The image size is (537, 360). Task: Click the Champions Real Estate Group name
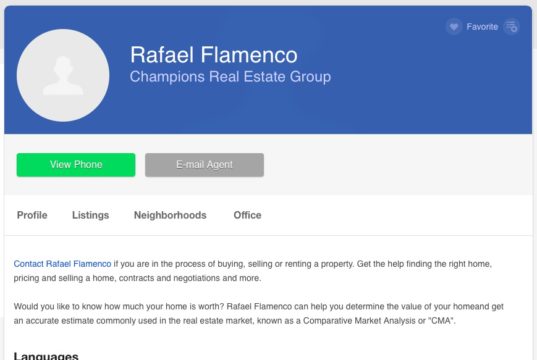tap(230, 77)
